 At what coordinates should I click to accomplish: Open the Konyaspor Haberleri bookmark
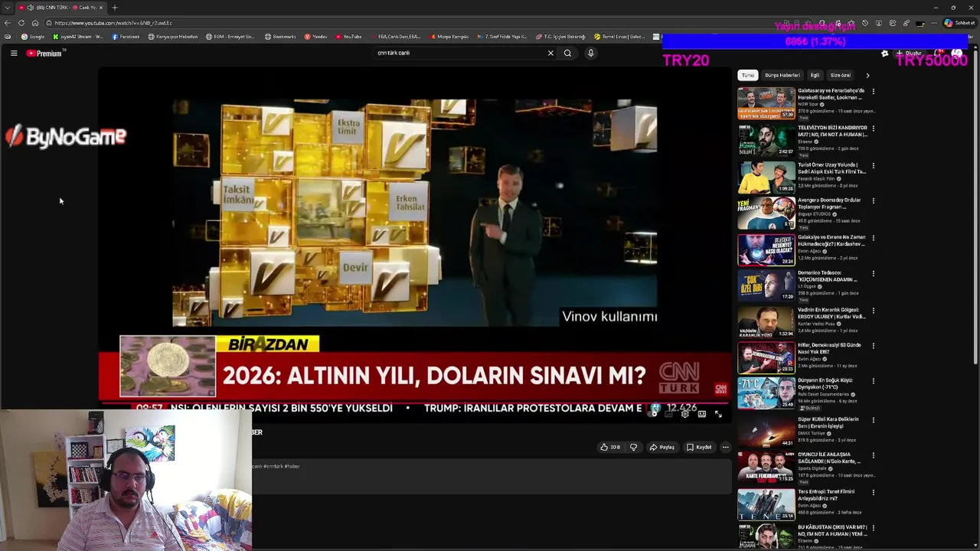(172, 37)
